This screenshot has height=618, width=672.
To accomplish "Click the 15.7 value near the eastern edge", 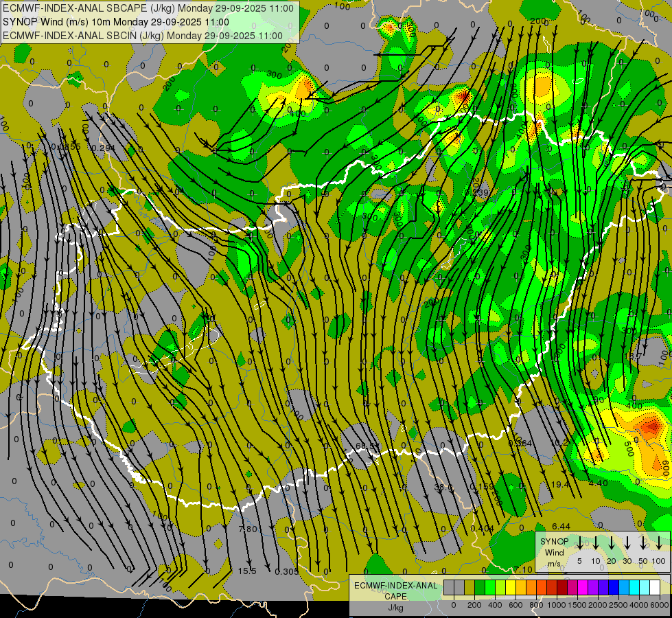I will pos(634,356).
